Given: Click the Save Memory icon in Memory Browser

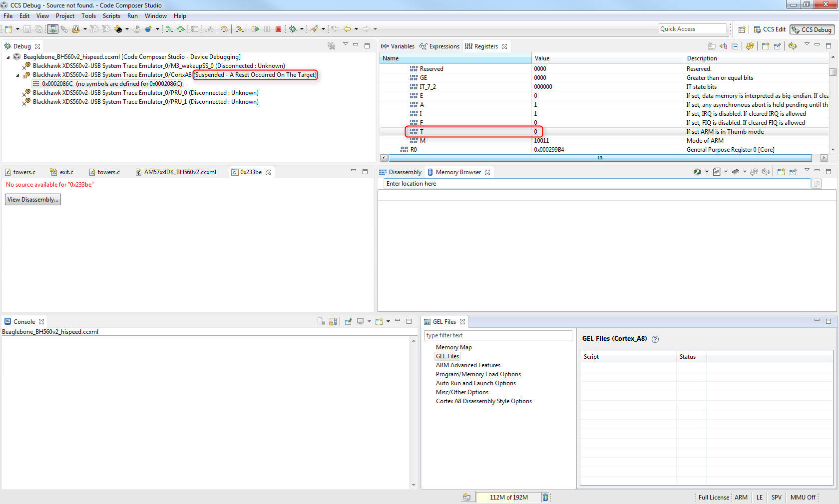Looking at the screenshot, I should (x=717, y=172).
